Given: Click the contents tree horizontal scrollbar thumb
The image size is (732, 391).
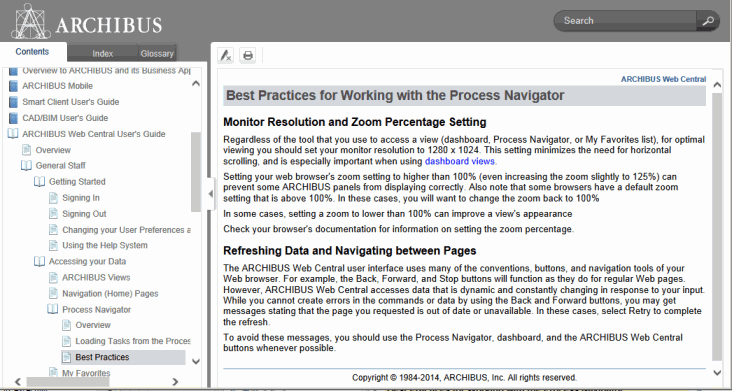Looking at the screenshot, I should point(68,382).
